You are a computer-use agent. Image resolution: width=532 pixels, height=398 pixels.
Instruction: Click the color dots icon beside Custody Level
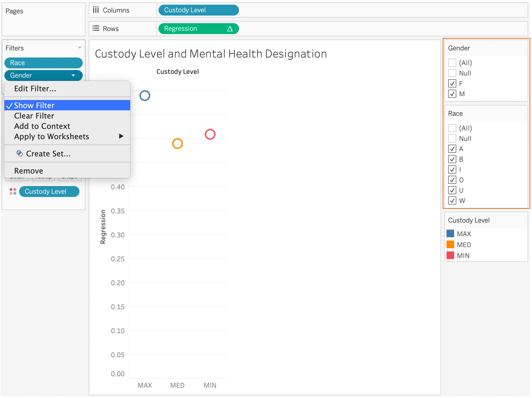click(13, 191)
